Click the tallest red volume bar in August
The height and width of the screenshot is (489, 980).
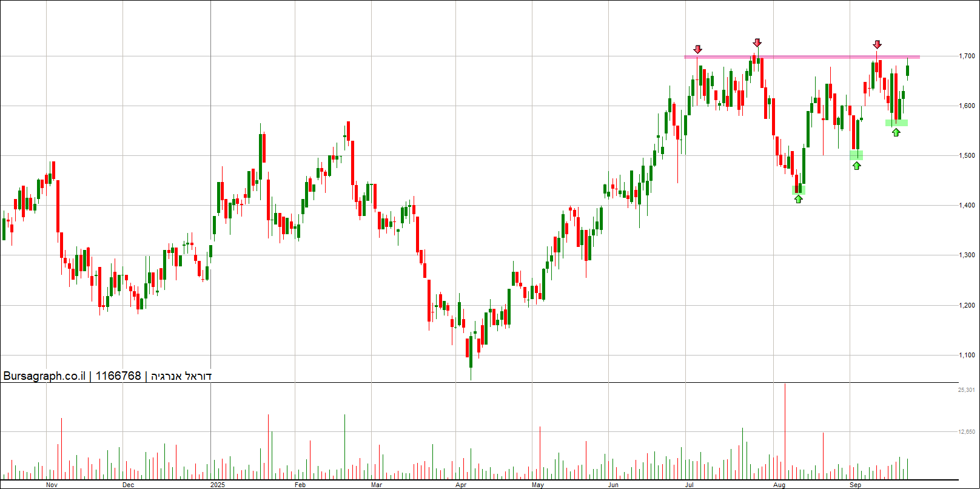point(785,431)
